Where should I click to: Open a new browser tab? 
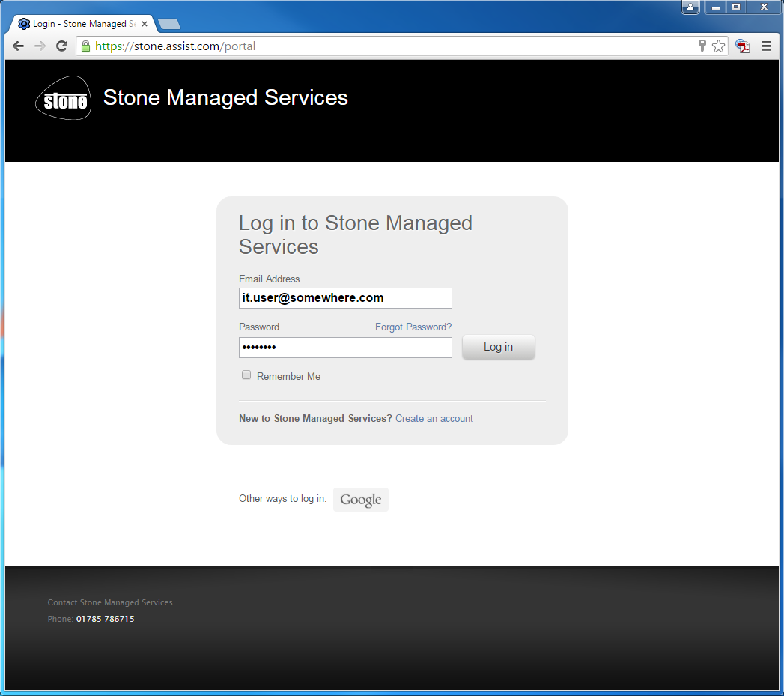169,24
